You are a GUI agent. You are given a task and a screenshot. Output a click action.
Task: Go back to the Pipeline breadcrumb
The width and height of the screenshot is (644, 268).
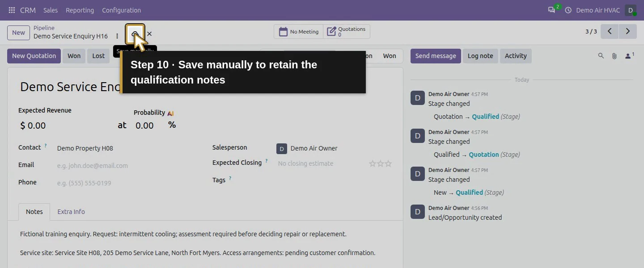point(44,28)
